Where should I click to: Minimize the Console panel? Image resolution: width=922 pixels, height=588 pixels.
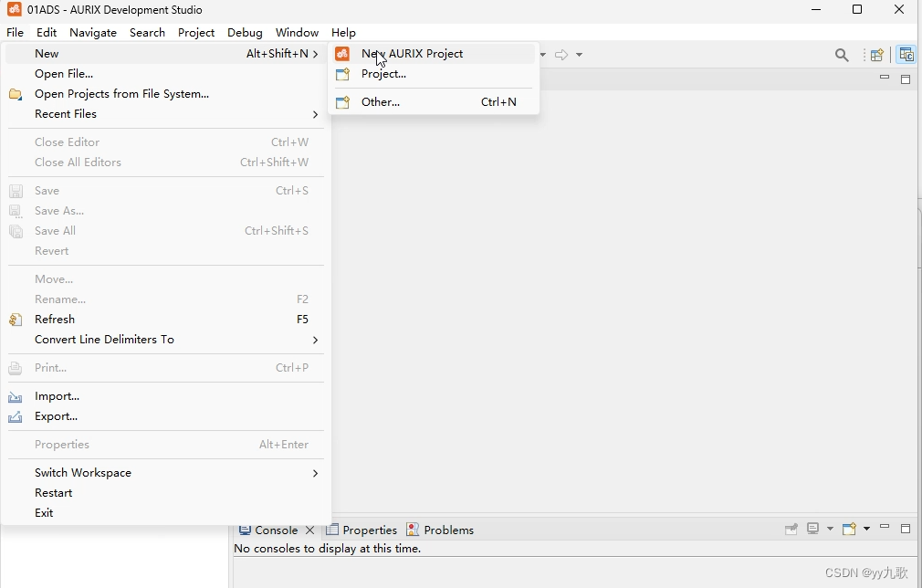tap(885, 529)
